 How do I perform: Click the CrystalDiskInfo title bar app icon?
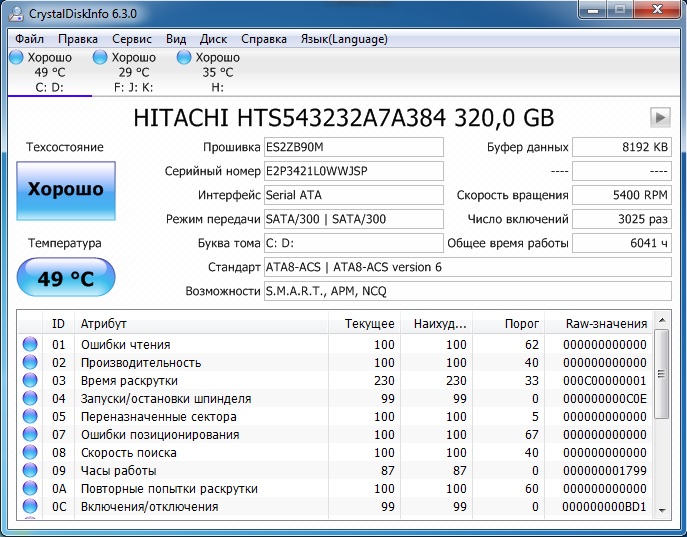[16, 14]
